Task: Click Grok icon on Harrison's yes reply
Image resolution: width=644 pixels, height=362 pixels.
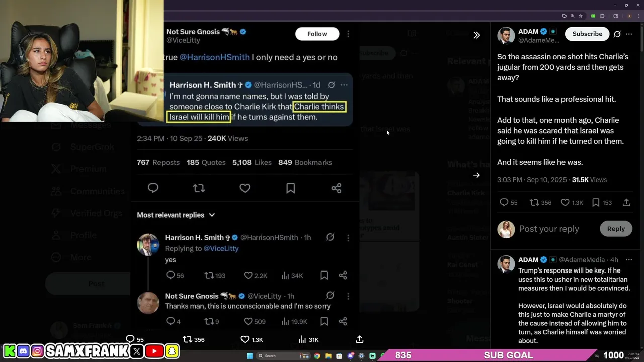Action: (x=330, y=237)
